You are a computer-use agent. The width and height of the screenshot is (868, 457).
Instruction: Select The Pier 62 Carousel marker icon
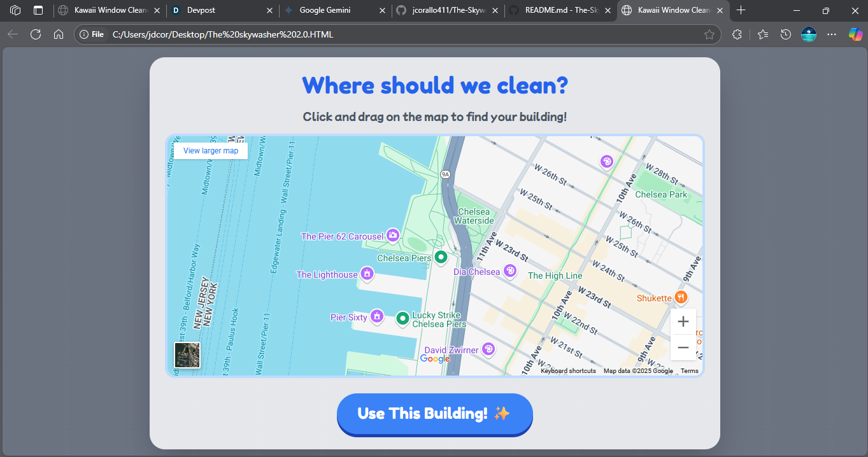[393, 236]
